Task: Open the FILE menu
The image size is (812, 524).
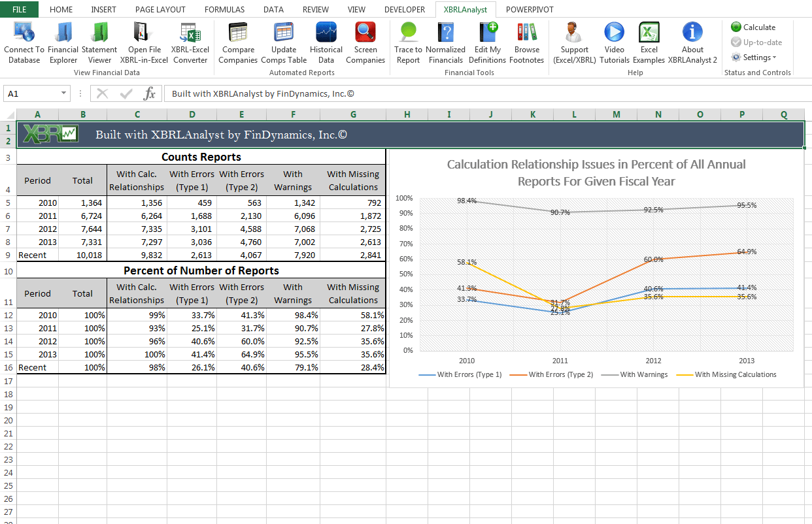Action: coord(18,9)
